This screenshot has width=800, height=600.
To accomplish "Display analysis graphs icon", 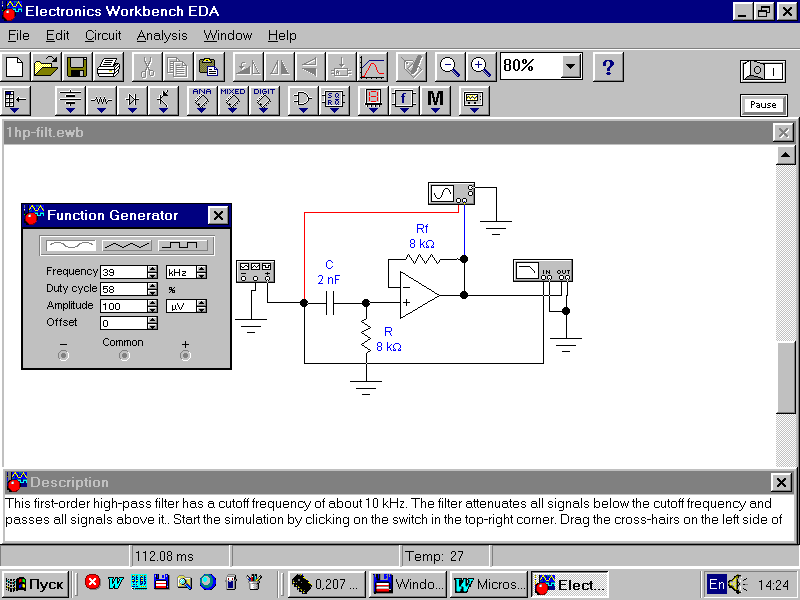I will tap(372, 67).
